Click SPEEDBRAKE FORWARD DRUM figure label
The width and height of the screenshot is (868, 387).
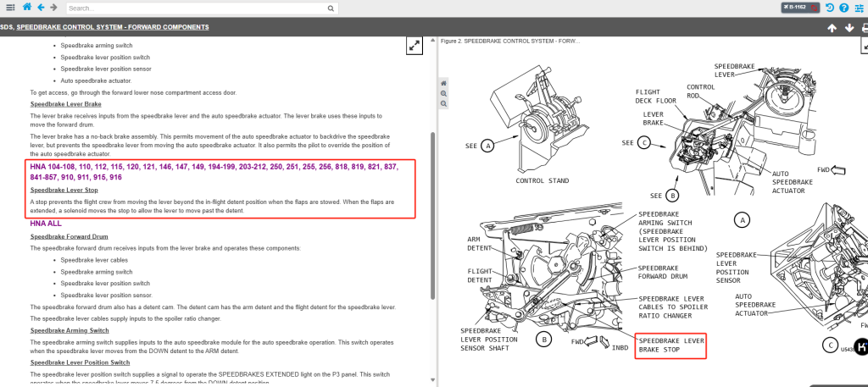(663, 272)
